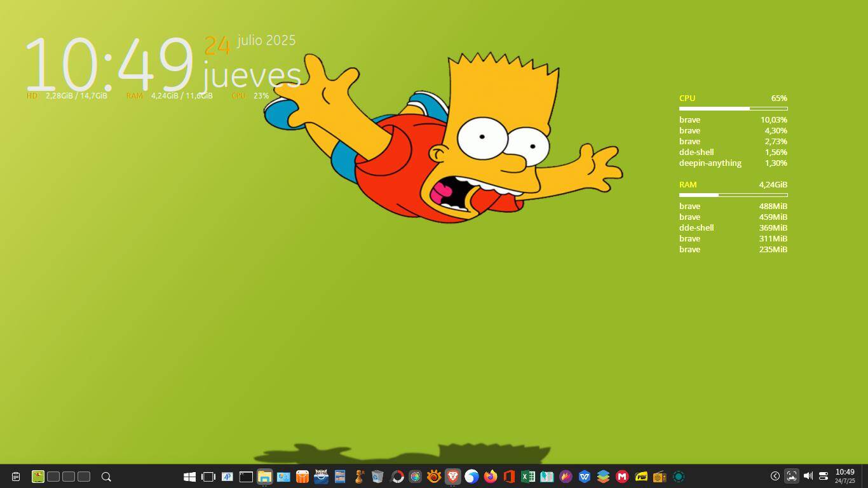The width and height of the screenshot is (868, 488).
Task: Click the 'deepin-anything' process row
Action: click(733, 163)
